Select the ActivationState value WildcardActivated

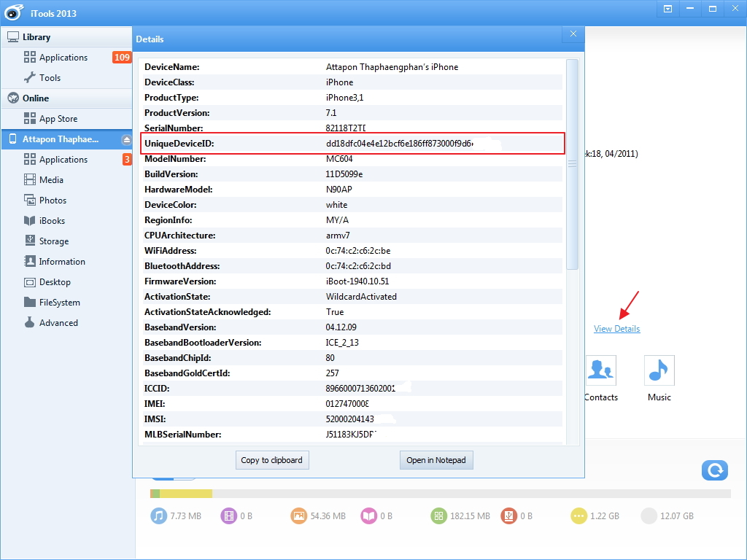(361, 296)
